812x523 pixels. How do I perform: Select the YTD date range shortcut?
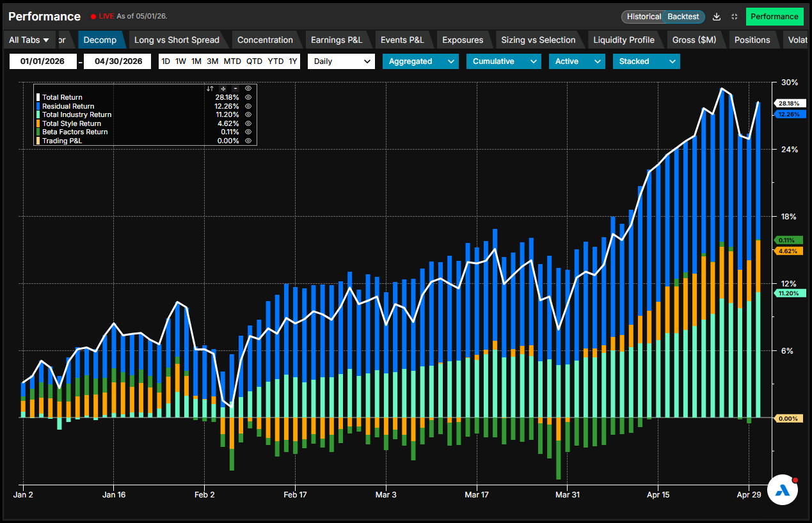[x=276, y=61]
